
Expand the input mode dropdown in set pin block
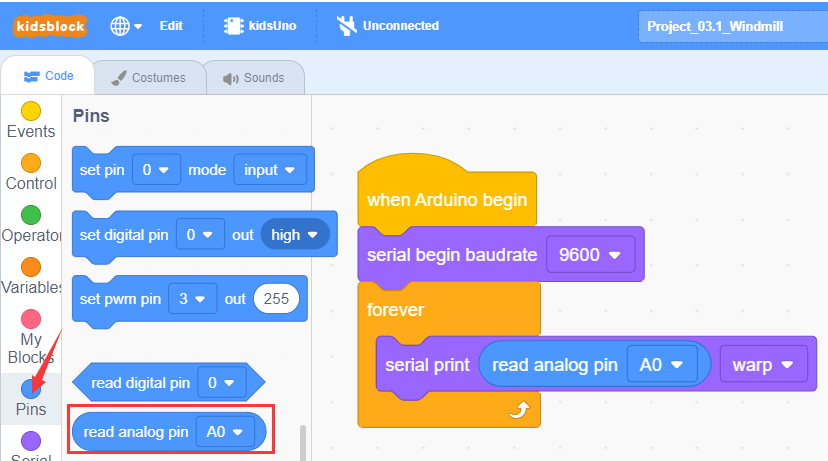(270, 170)
